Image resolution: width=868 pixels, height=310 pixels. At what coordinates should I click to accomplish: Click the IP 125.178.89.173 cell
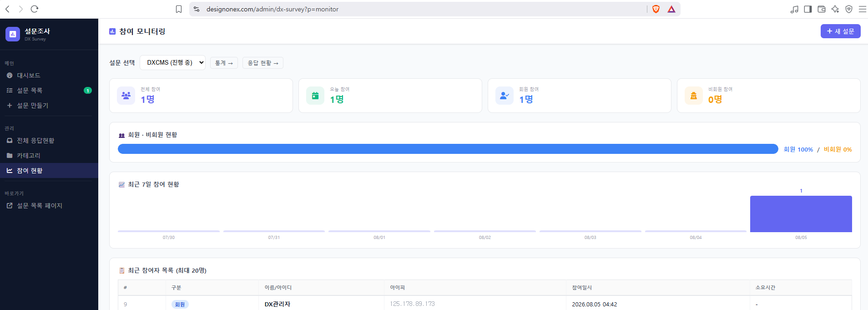point(412,304)
